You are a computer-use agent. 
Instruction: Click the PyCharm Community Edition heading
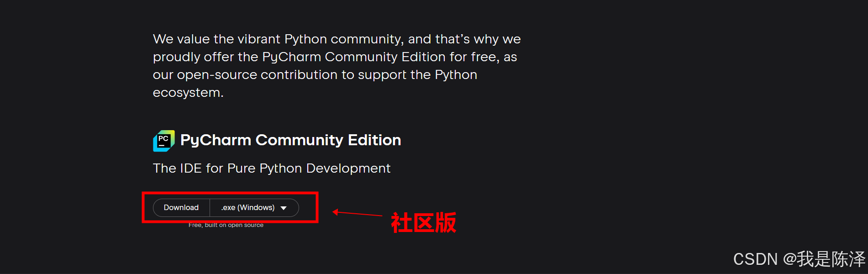pyautogui.click(x=290, y=140)
